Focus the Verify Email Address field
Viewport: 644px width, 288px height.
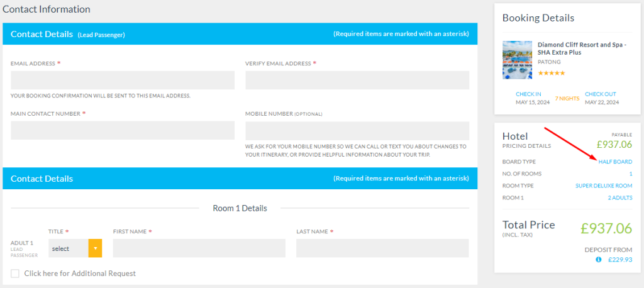357,80
